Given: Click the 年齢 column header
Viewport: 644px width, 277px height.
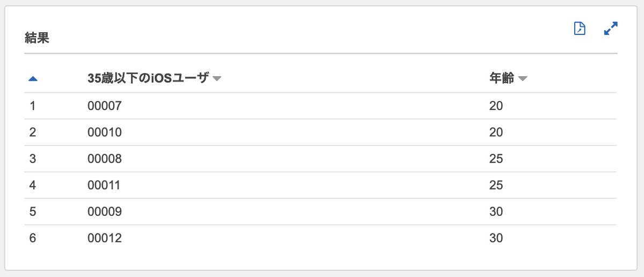Looking at the screenshot, I should [502, 78].
